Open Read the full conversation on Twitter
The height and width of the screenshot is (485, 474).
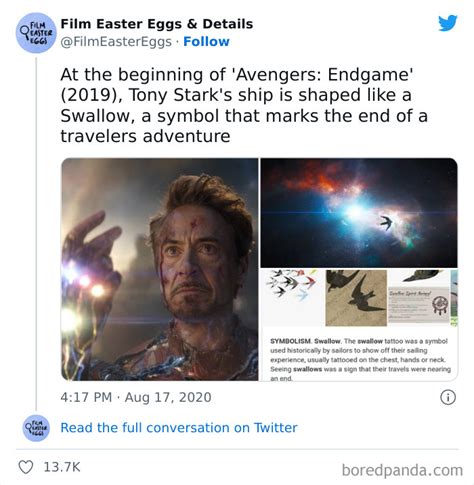(x=179, y=428)
